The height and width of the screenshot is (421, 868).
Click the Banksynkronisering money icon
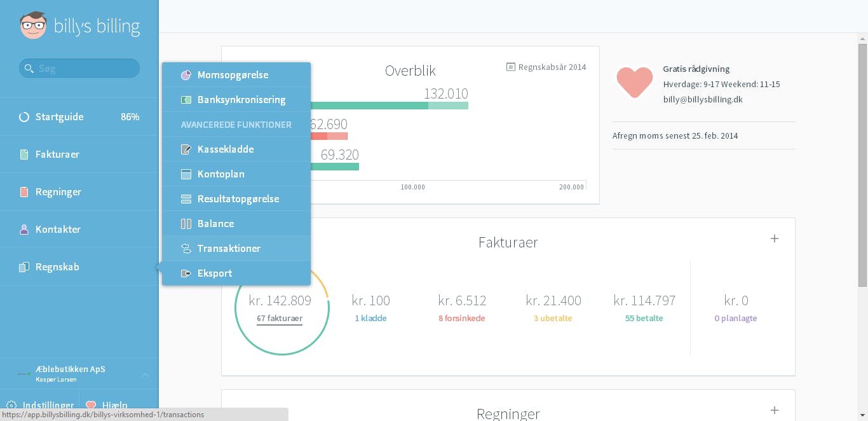pos(186,100)
